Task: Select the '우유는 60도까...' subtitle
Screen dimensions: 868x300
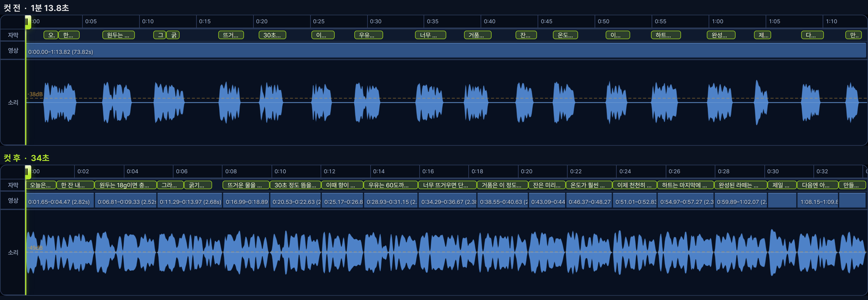Action: [x=391, y=185]
